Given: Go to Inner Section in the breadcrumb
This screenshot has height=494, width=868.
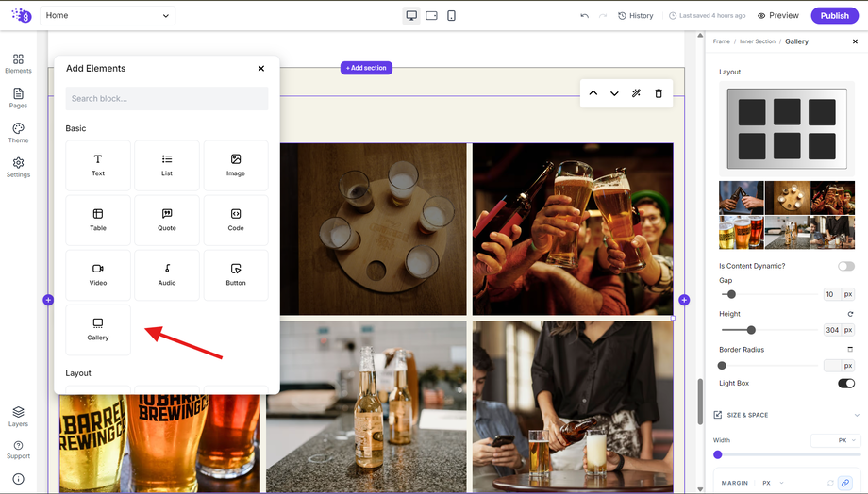Looking at the screenshot, I should (x=758, y=41).
